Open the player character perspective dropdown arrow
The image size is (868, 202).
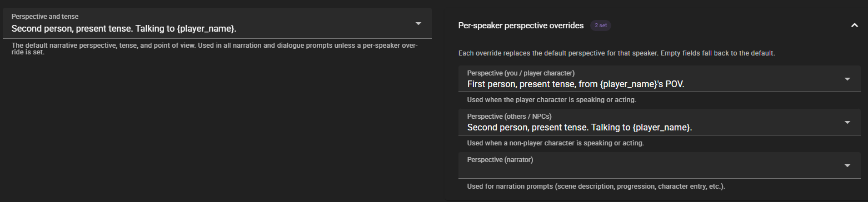tap(847, 79)
